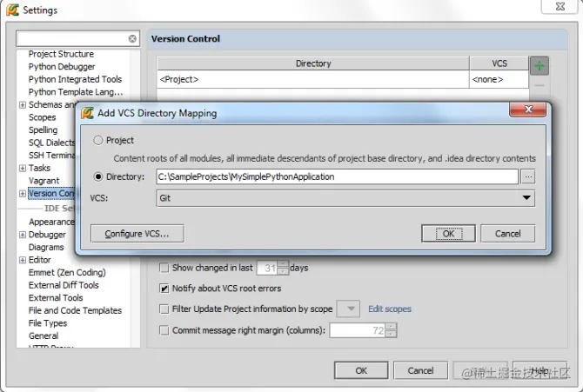
Task: Enable Show changed in last days checkbox
Action: (x=164, y=268)
